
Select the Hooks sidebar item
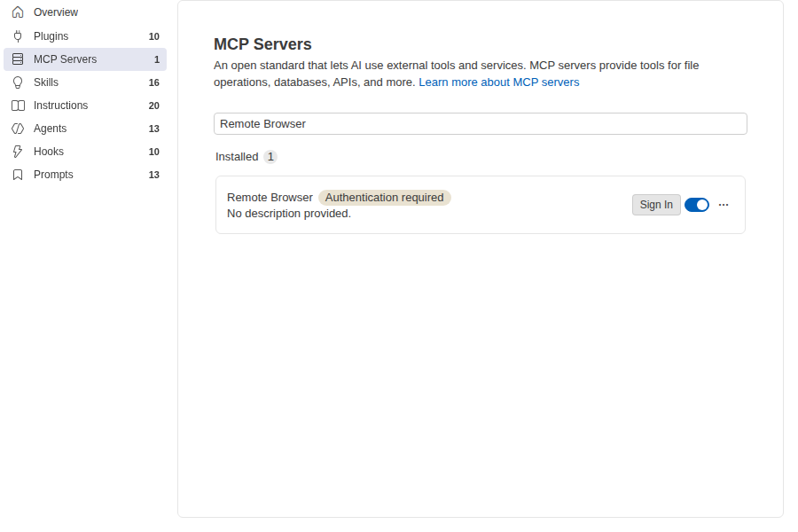85,152
